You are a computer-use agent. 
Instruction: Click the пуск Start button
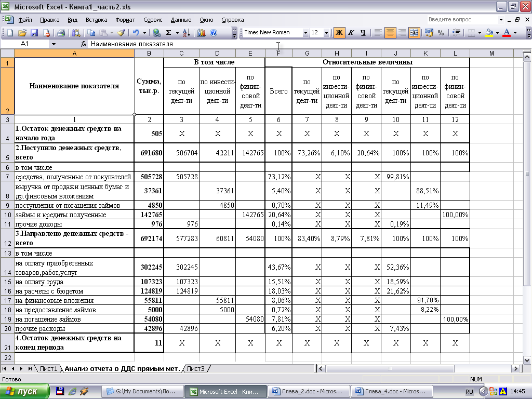click(x=24, y=391)
